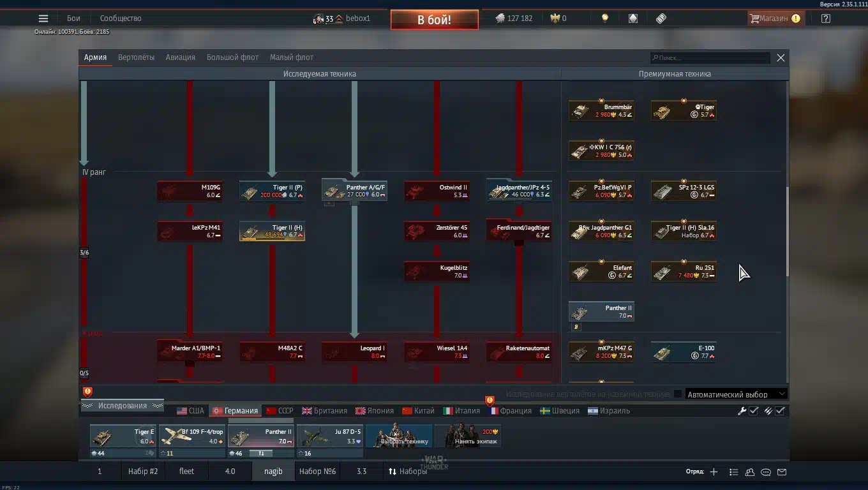The height and width of the screenshot is (490, 868).
Task: Open the Бои top menu
Action: click(x=73, y=19)
